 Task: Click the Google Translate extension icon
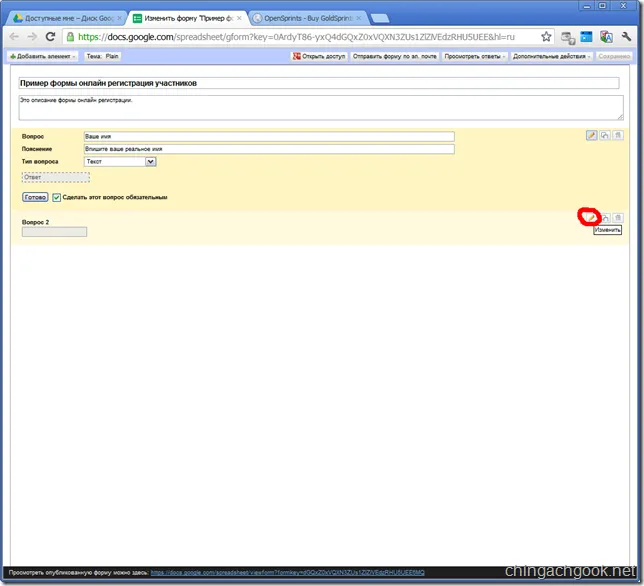click(606, 37)
